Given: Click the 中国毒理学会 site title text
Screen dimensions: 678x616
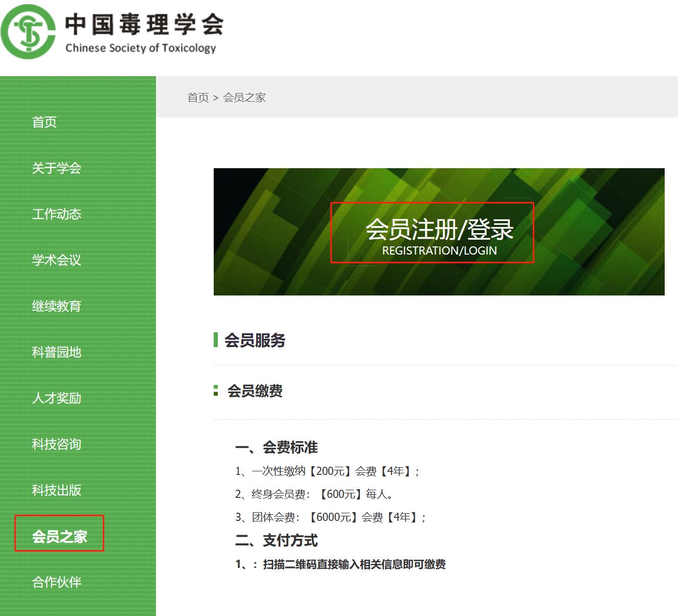Looking at the screenshot, I should 144,25.
